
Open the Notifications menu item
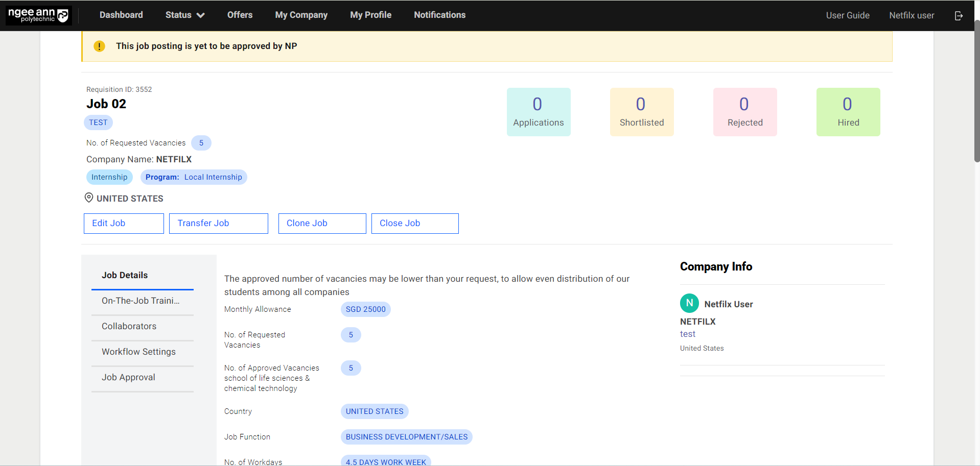[439, 15]
